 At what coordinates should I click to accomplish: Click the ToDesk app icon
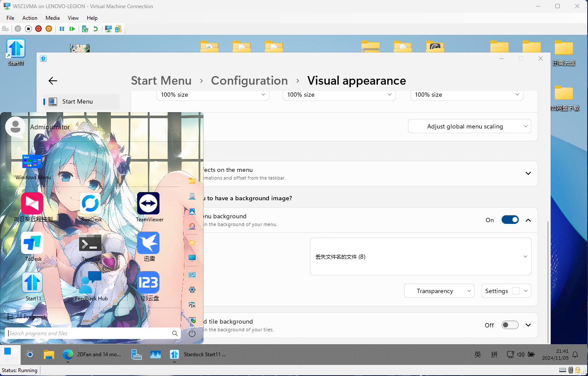coord(32,243)
